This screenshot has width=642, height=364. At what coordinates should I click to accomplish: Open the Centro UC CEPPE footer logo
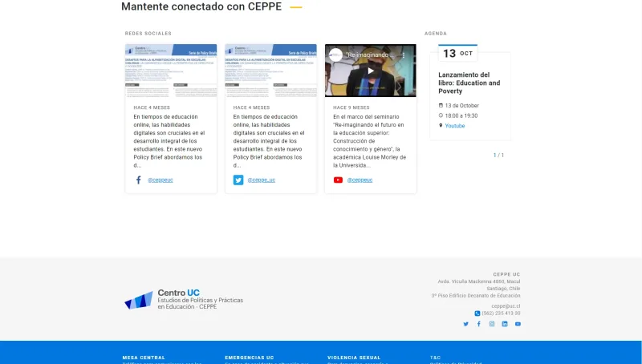coord(184,299)
